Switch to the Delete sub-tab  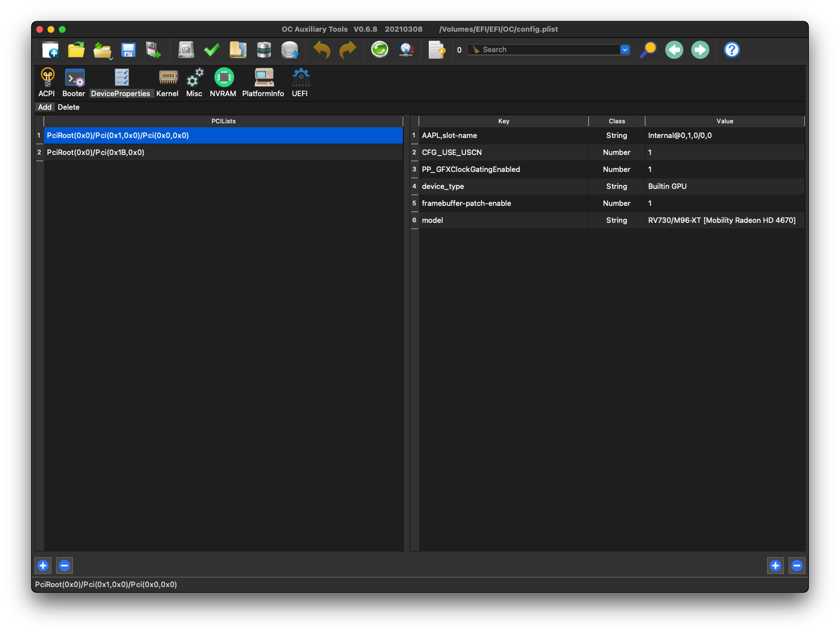68,107
